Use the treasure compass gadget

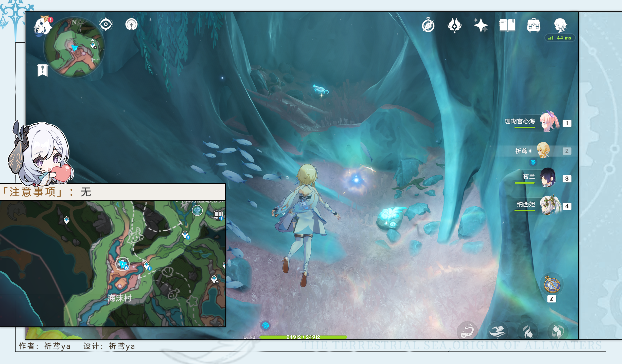pyautogui.click(x=552, y=284)
